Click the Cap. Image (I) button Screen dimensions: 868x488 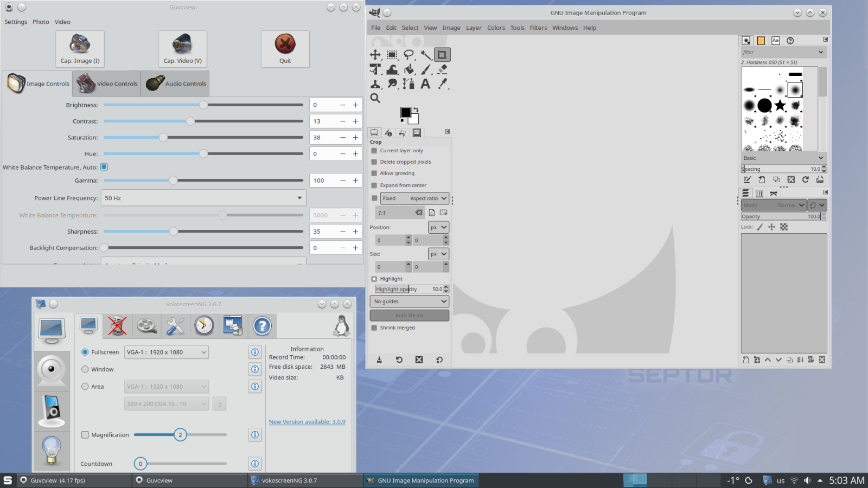point(80,49)
